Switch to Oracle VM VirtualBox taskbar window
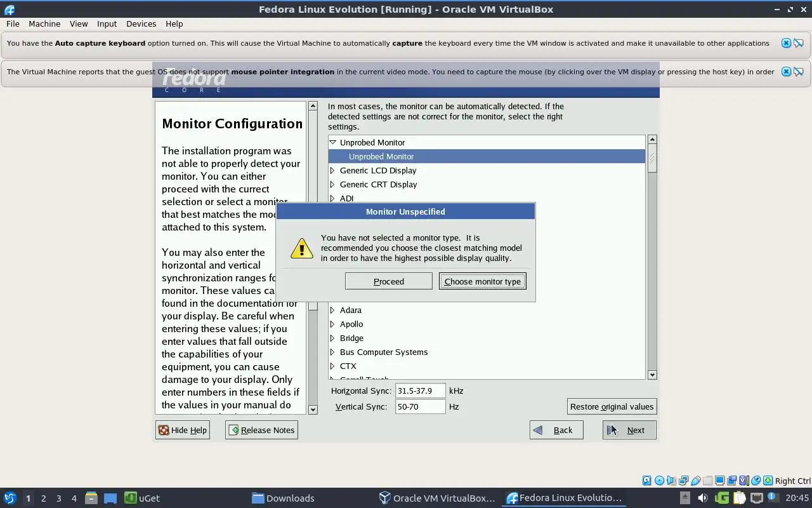This screenshot has height=508, width=812. tap(437, 498)
